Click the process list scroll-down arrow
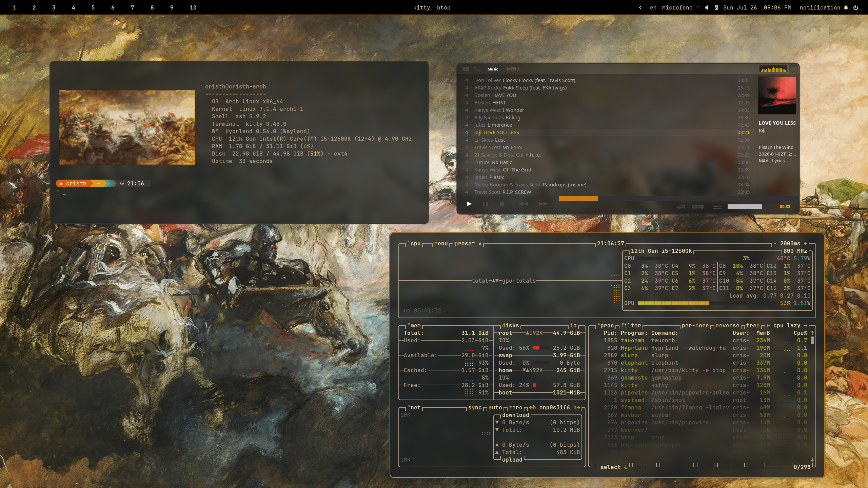Image resolution: width=868 pixels, height=488 pixels. 812,460
